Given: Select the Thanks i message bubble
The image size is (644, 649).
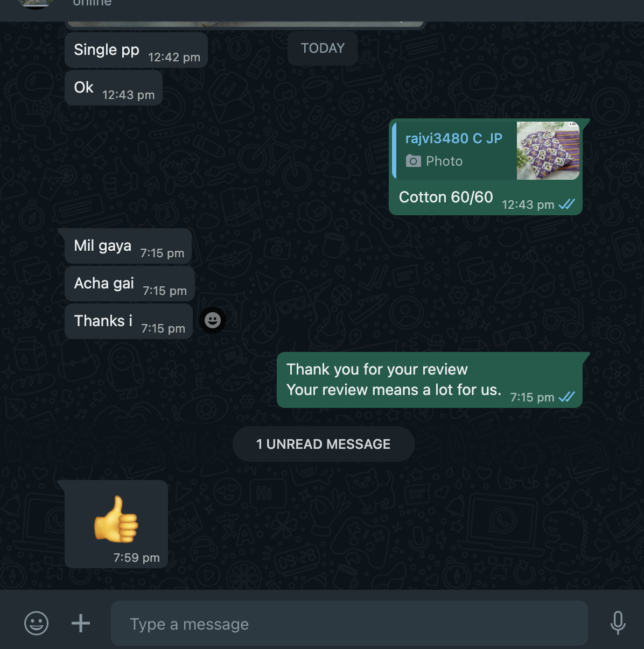Looking at the screenshot, I should pyautogui.click(x=129, y=321).
